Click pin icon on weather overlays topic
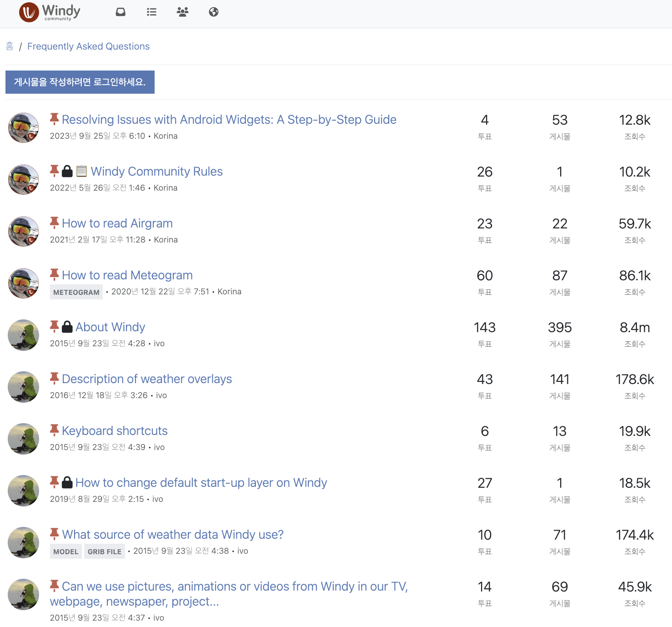672x627 pixels. click(x=55, y=379)
